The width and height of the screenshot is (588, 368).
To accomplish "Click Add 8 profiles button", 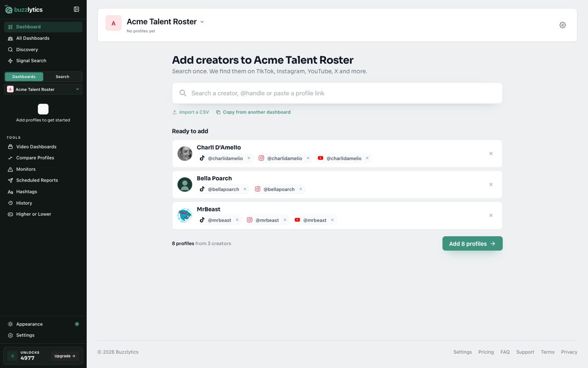I will (x=472, y=243).
